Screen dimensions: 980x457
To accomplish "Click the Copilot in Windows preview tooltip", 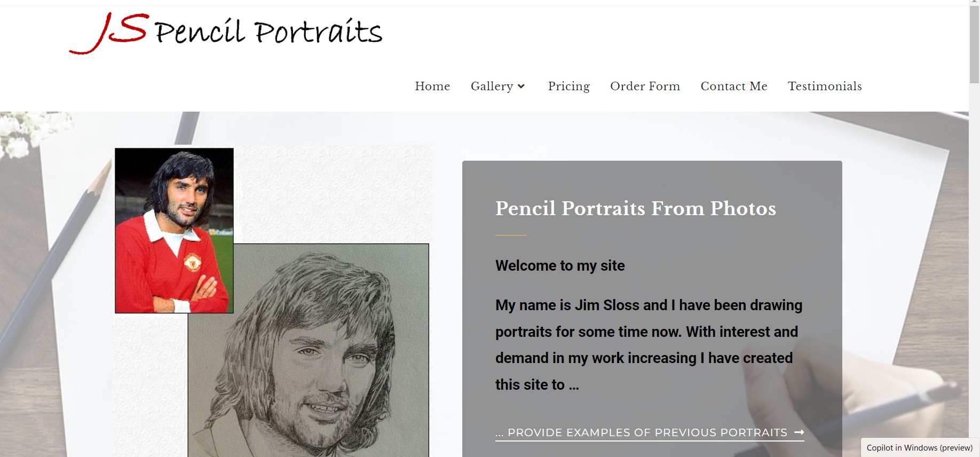I will pos(919,447).
